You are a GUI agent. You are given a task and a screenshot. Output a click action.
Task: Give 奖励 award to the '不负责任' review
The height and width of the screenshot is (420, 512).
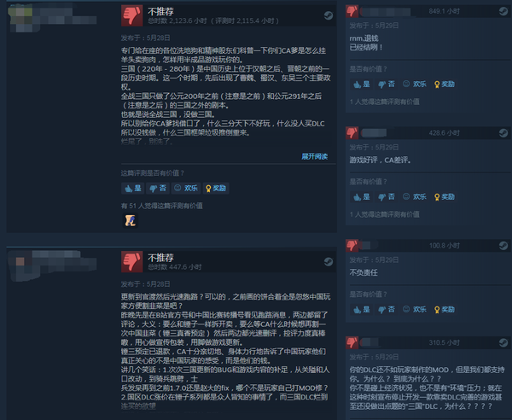point(444,309)
